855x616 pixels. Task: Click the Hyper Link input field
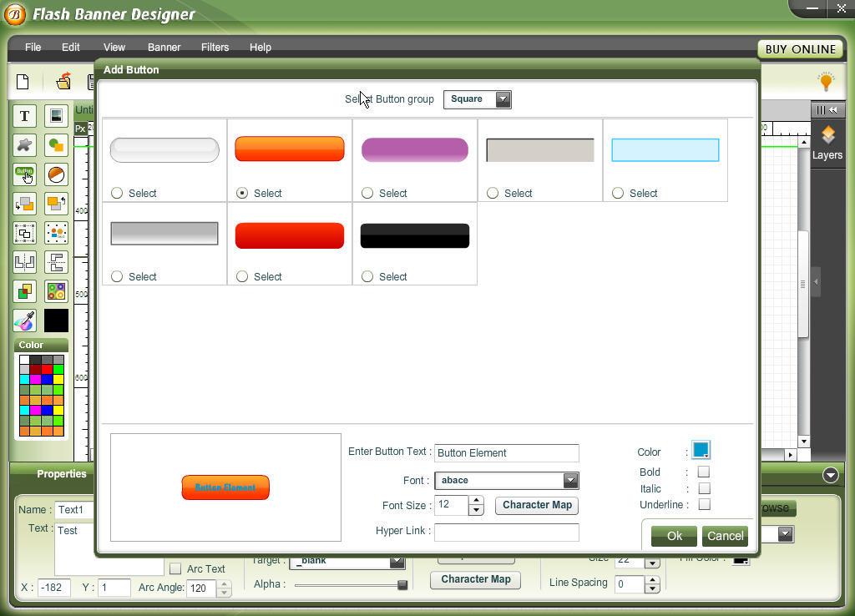[x=507, y=532]
